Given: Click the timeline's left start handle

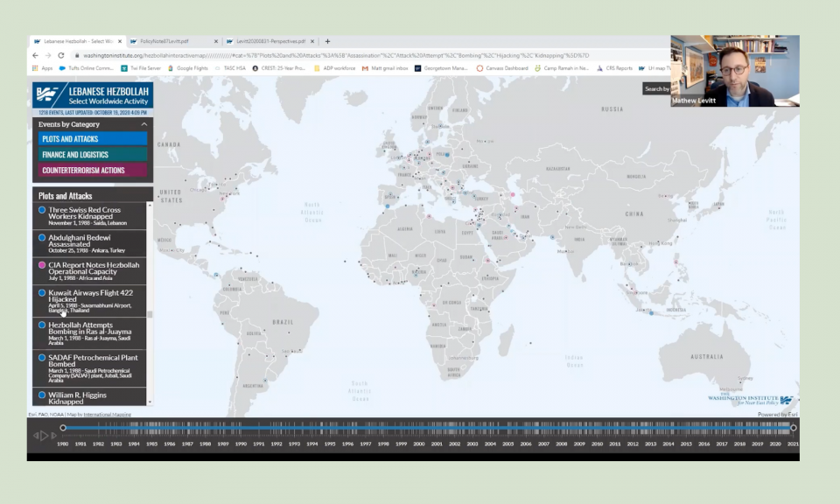Looking at the screenshot, I should [x=63, y=428].
